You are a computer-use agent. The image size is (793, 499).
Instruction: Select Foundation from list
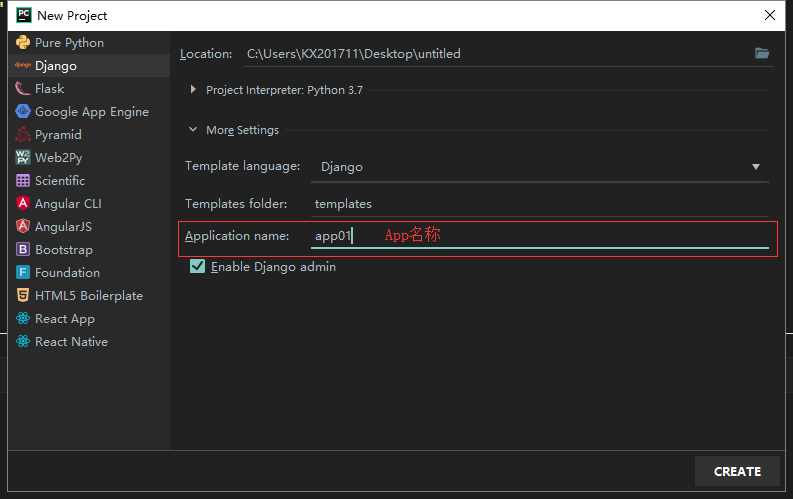(x=89, y=273)
